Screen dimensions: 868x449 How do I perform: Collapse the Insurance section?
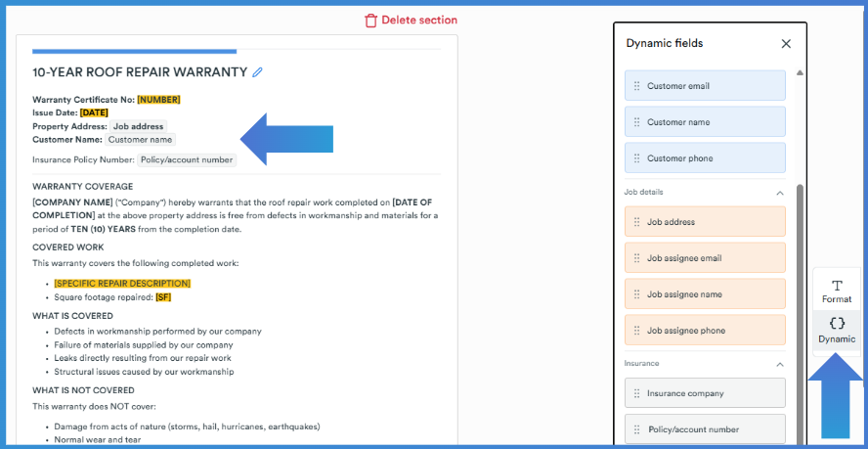tap(779, 364)
